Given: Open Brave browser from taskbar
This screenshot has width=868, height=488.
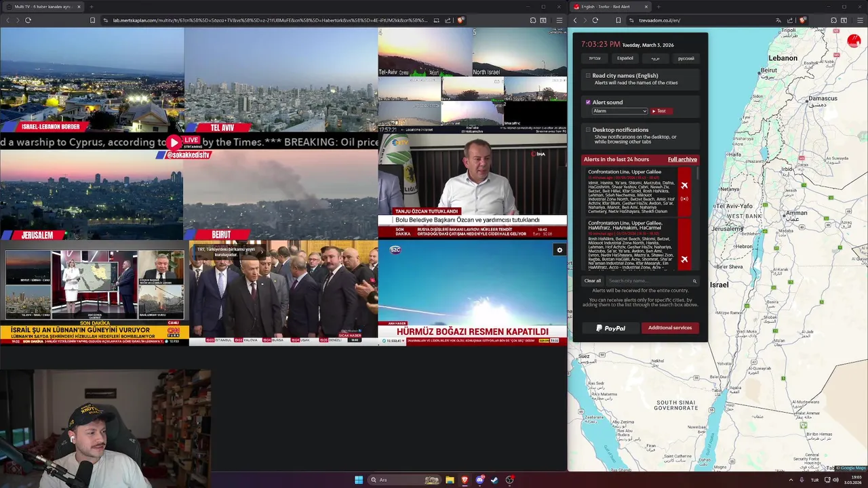Looking at the screenshot, I should point(465,480).
